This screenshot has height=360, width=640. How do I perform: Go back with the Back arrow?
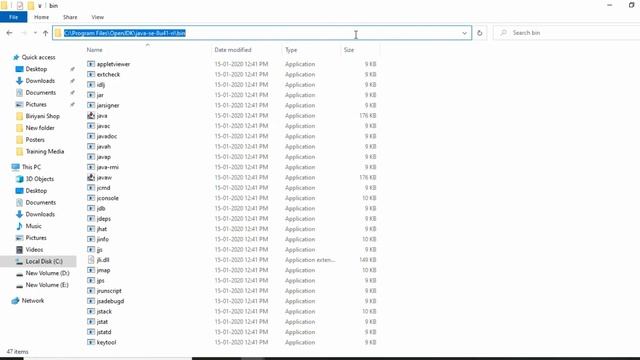(x=9, y=33)
